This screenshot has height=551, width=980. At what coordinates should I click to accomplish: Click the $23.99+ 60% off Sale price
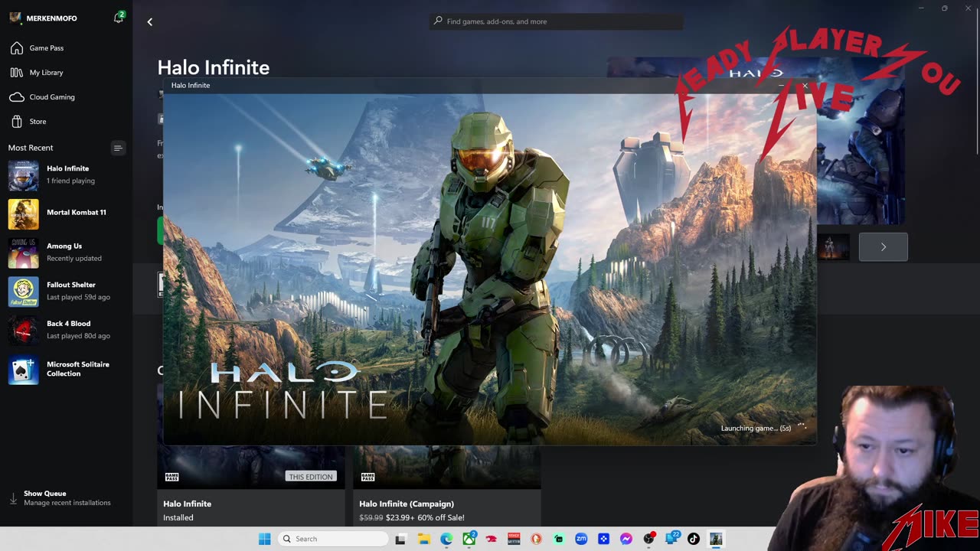[425, 517]
